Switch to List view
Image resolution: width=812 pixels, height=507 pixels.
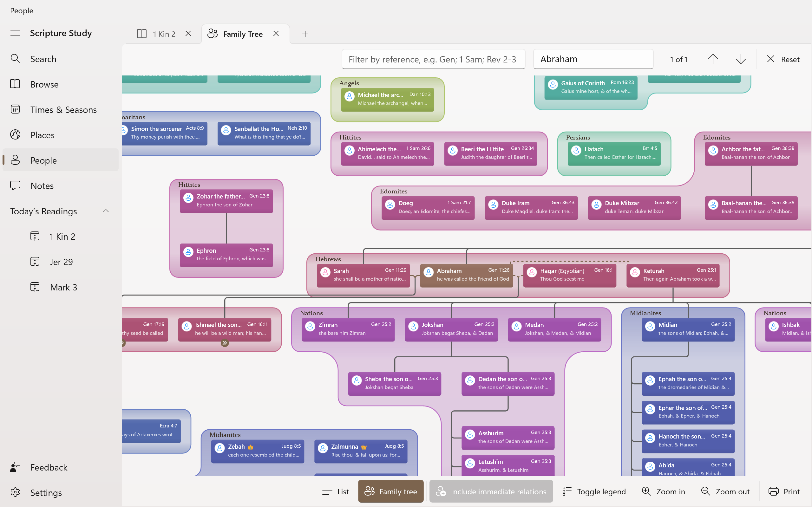coord(335,491)
